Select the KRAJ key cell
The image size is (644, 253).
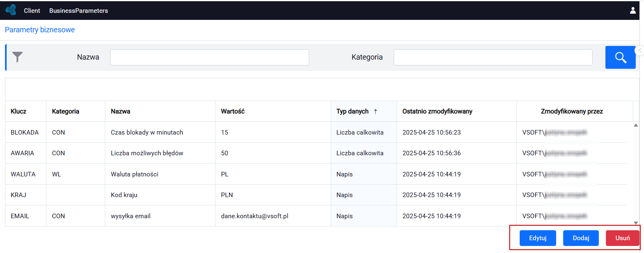pos(26,195)
